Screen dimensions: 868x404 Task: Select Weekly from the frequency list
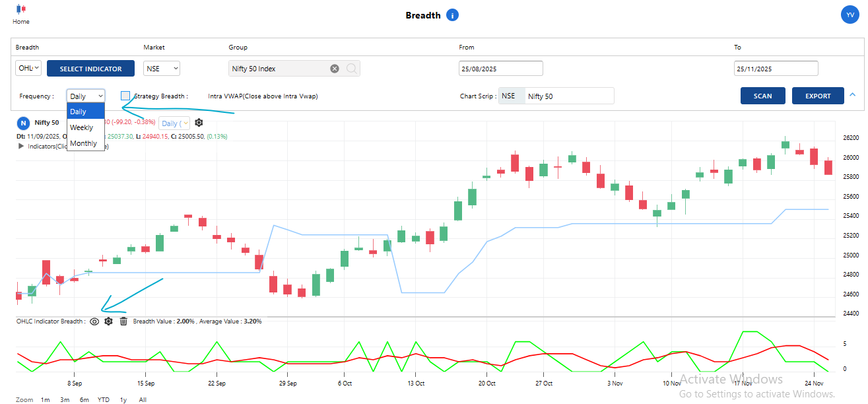point(82,127)
